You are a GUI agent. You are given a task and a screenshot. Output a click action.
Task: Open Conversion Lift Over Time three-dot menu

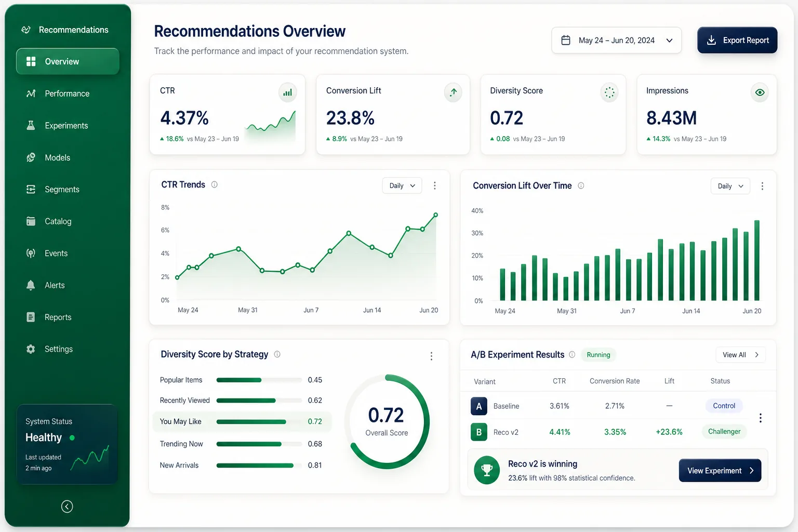(762, 186)
